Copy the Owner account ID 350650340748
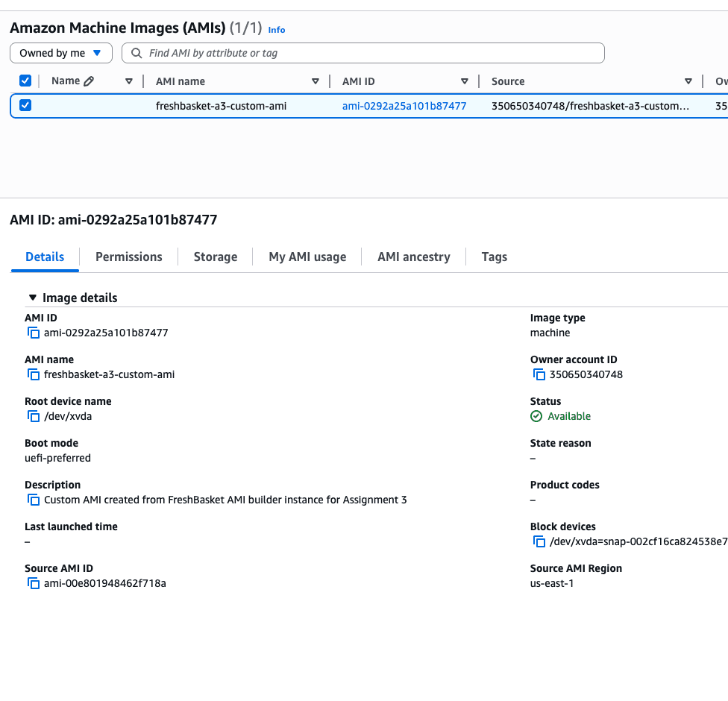The width and height of the screenshot is (728, 701). click(x=539, y=374)
